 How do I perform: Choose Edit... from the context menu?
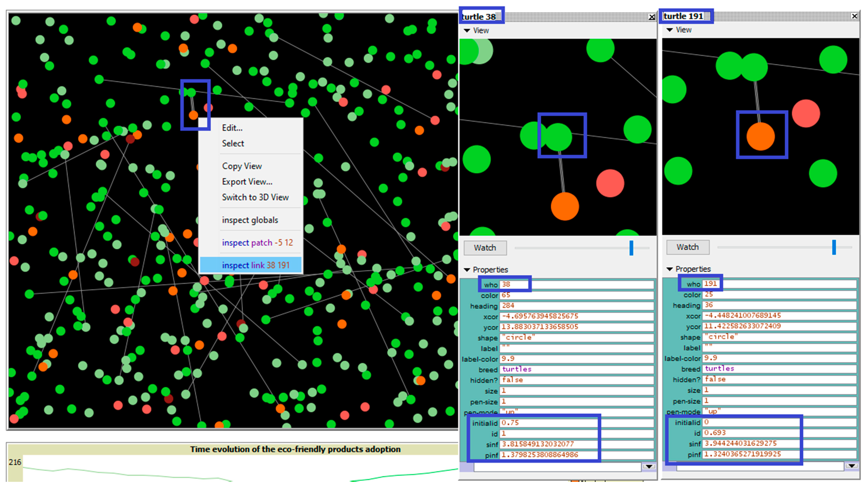pyautogui.click(x=232, y=128)
